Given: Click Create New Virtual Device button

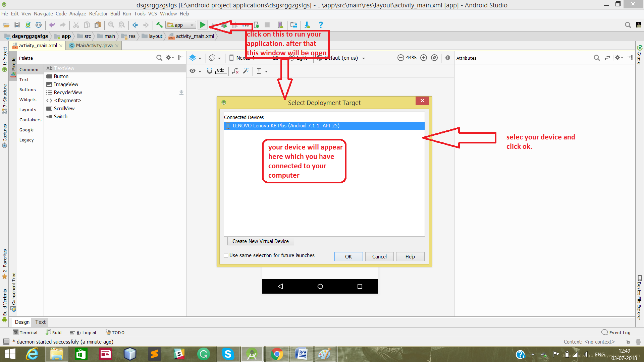Looking at the screenshot, I should 261,241.
